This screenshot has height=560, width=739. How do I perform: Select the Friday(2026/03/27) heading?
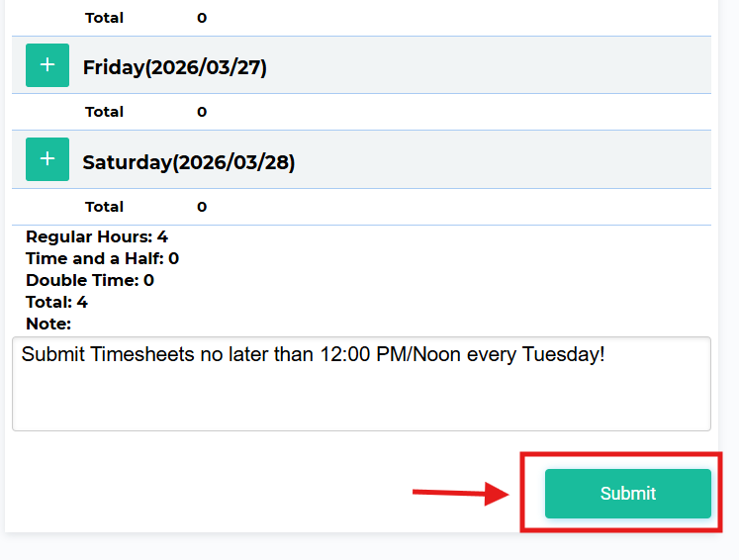(x=175, y=67)
